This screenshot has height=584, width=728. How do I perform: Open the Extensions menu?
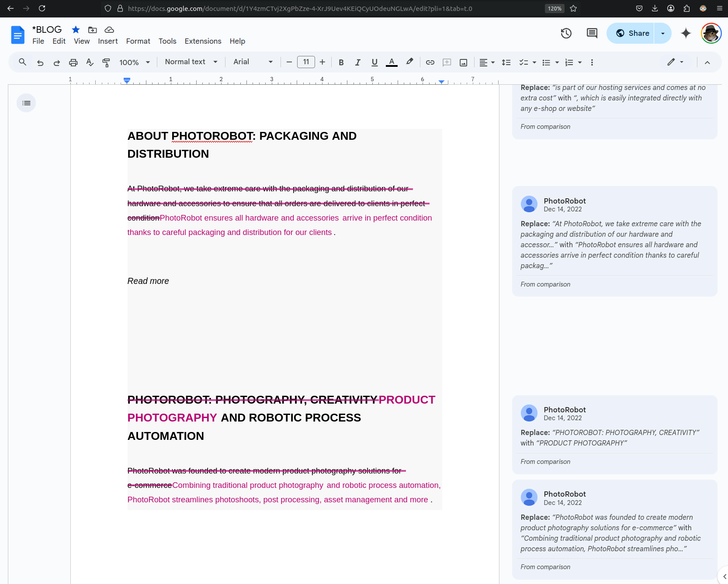point(203,41)
